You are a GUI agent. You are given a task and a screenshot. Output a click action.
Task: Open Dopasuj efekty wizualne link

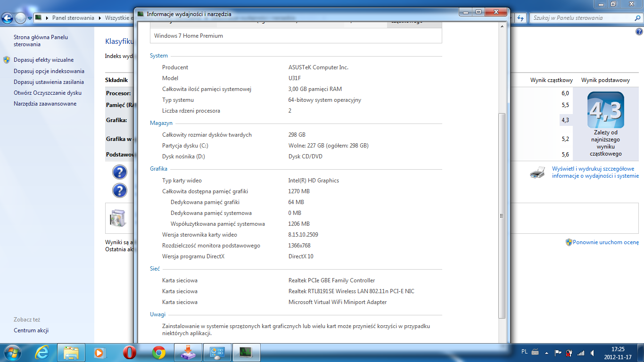point(43,60)
